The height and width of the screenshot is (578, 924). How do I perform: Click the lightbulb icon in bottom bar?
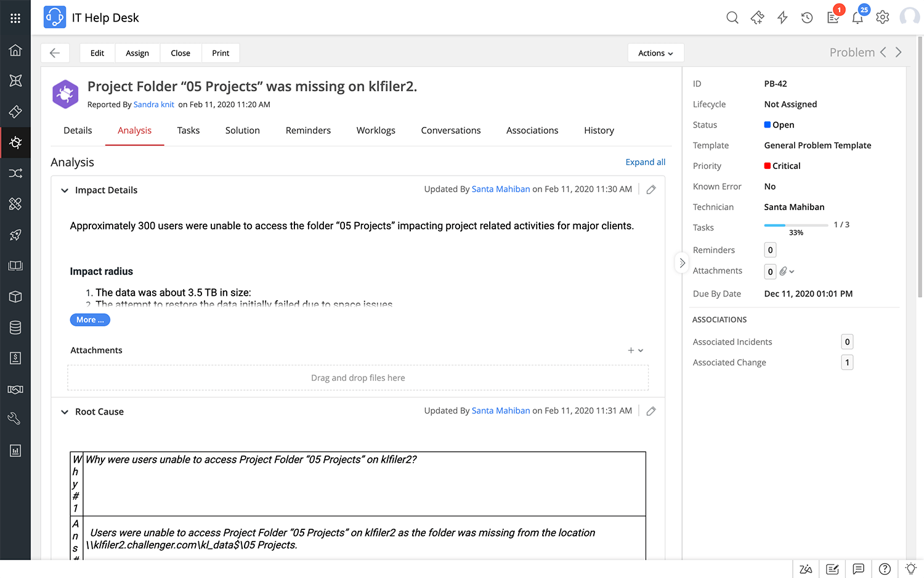click(910, 569)
